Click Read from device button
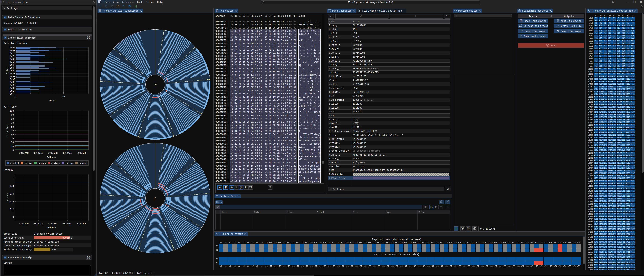The height and width of the screenshot is (276, 644). point(533,21)
